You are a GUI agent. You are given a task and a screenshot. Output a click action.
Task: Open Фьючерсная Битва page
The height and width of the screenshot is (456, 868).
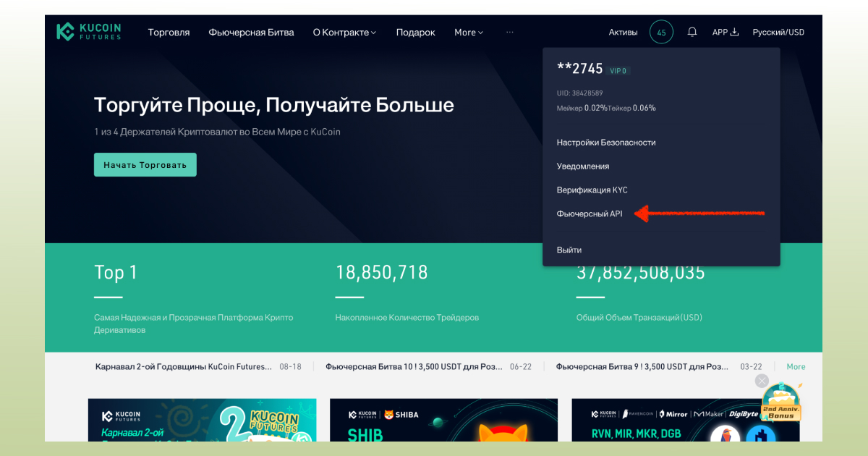click(251, 32)
